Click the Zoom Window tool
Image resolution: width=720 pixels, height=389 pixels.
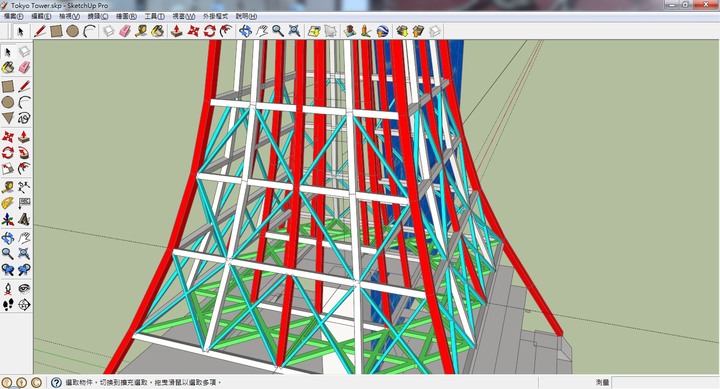24,254
